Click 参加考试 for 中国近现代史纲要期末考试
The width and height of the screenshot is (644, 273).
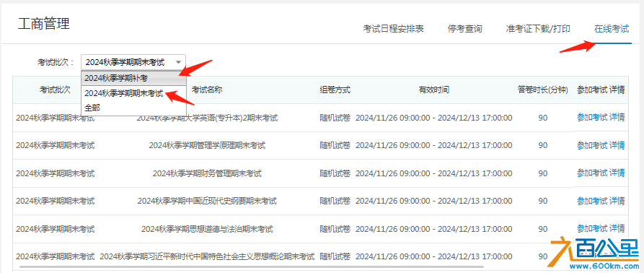pyautogui.click(x=592, y=201)
